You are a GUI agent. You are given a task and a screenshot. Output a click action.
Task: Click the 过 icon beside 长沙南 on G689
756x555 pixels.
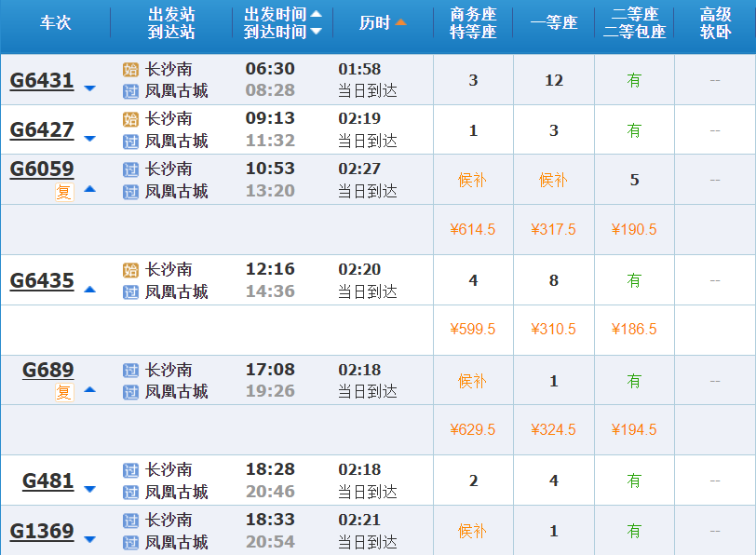130,371
